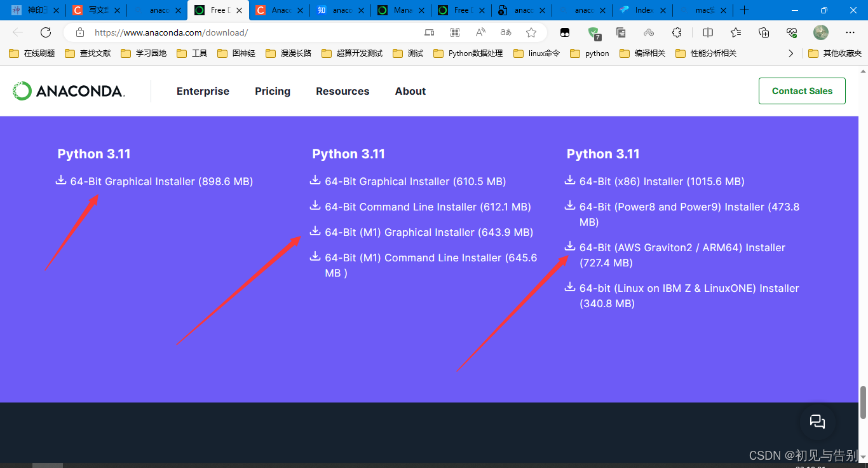Download the Linux on IBM Z installer
The height and width of the screenshot is (468, 868).
[689, 296]
